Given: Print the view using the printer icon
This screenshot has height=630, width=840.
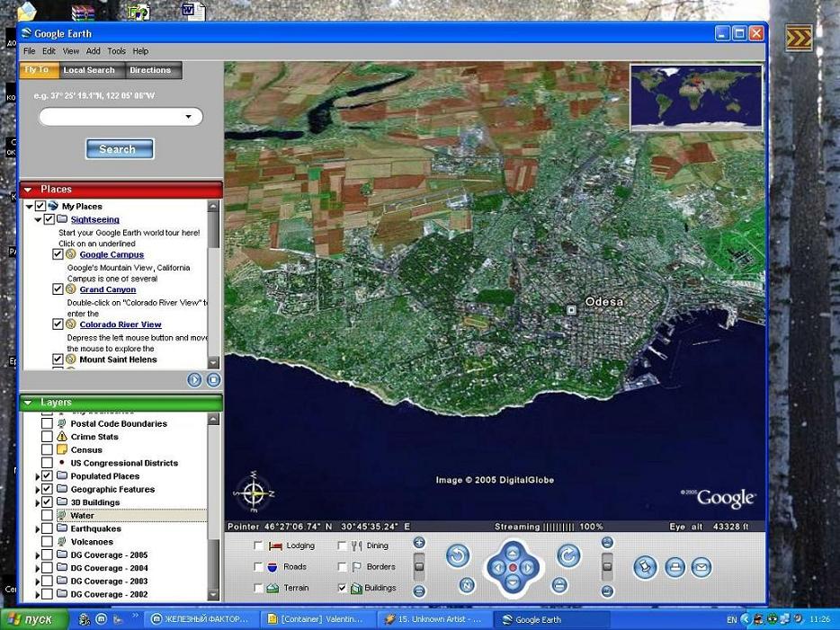Looking at the screenshot, I should coord(675,567).
